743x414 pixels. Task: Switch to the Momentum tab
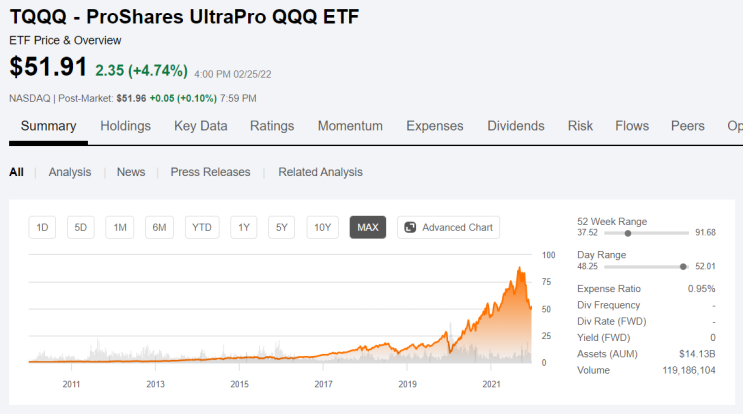[x=350, y=126]
